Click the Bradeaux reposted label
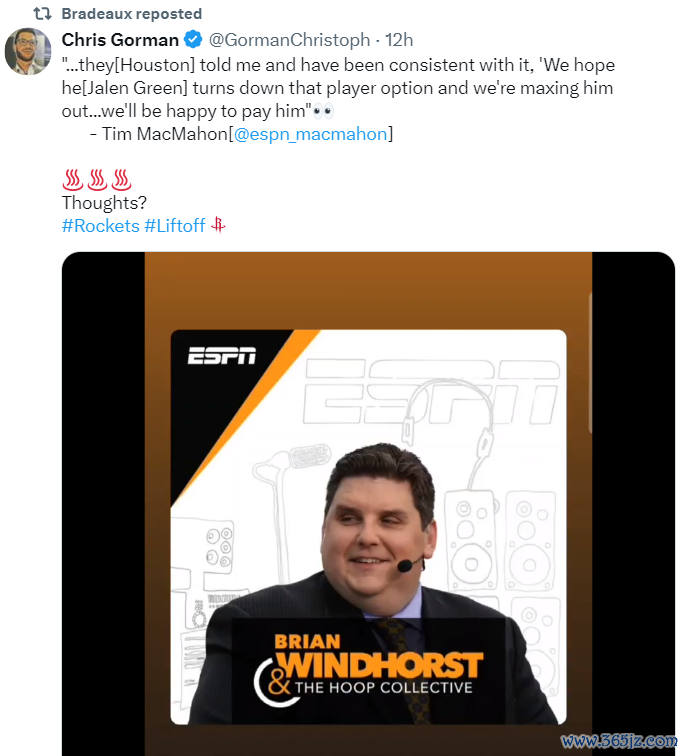Screen dimensions: 685x756 [132, 14]
